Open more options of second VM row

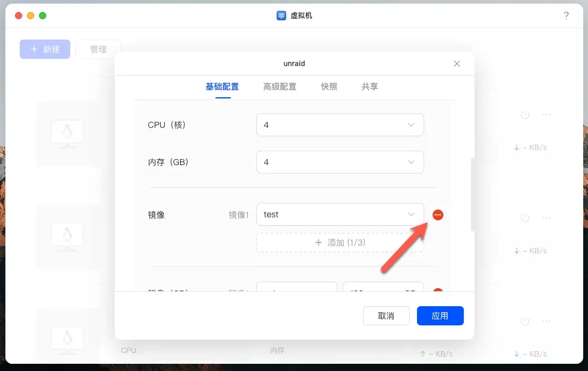coord(547,217)
